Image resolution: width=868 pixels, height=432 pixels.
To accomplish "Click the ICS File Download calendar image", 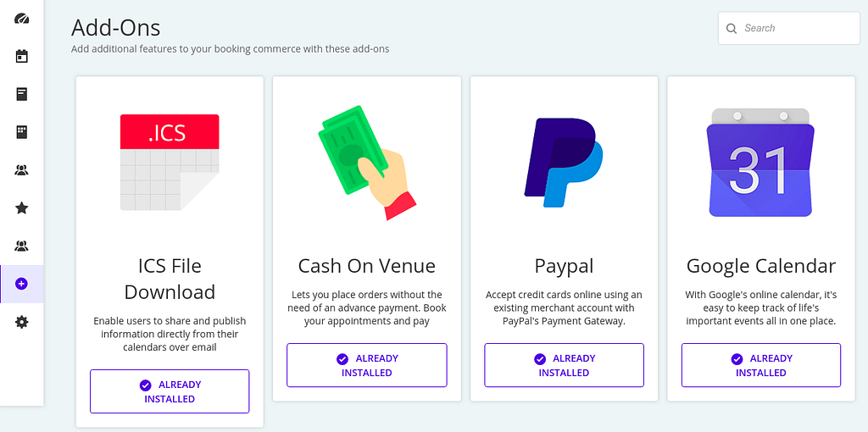I will 170,162.
